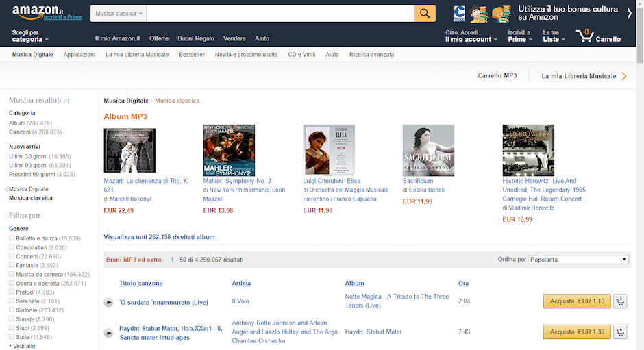The width and height of the screenshot is (644, 350).
Task: Click the orange search magnifier button
Action: (425, 14)
